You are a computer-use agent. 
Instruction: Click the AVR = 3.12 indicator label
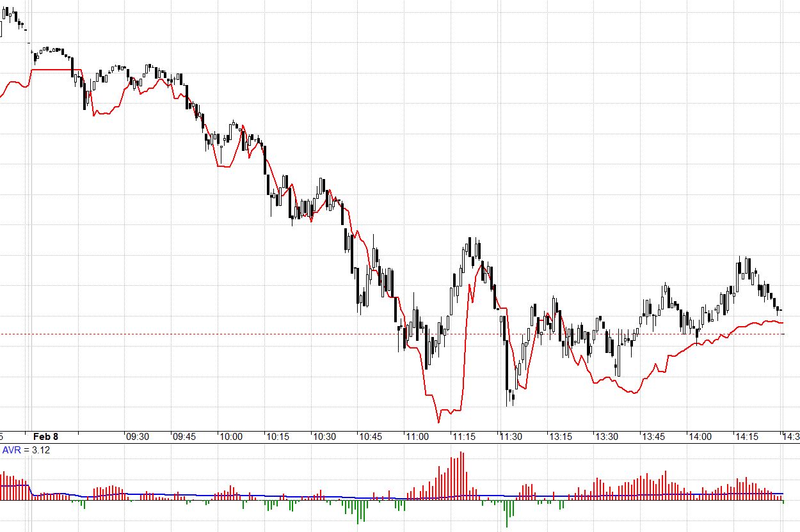coord(26,450)
